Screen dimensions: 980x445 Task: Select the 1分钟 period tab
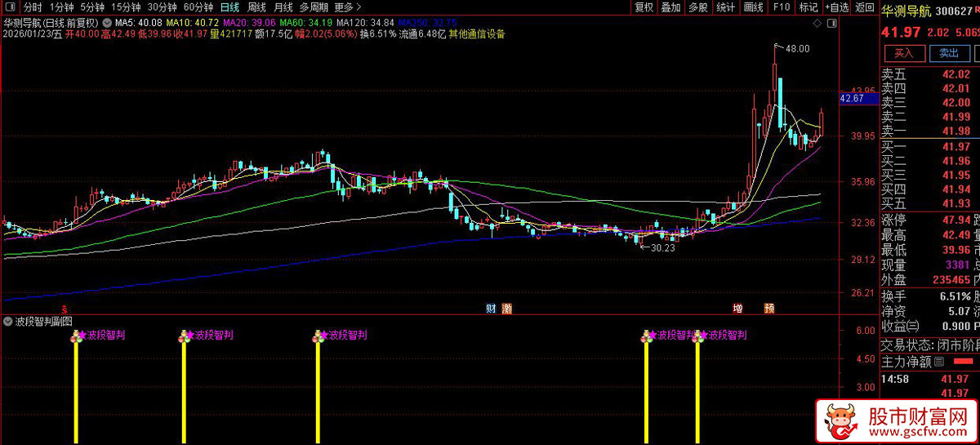point(62,7)
